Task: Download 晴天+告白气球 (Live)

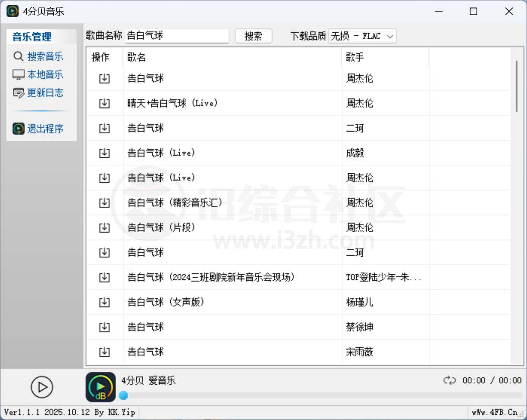Action: (x=104, y=103)
